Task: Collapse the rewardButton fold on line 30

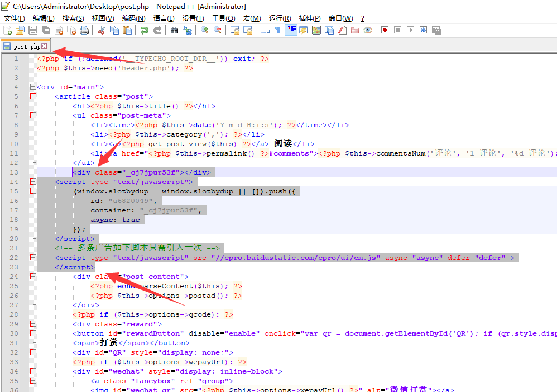Action: (x=33, y=333)
